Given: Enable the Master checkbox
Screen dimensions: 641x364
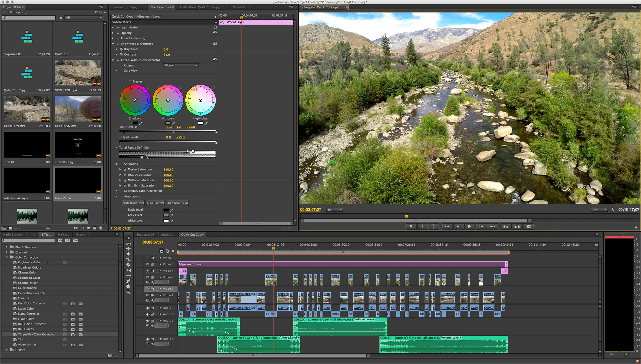Looking at the screenshot, I should pyautogui.click(x=130, y=82).
